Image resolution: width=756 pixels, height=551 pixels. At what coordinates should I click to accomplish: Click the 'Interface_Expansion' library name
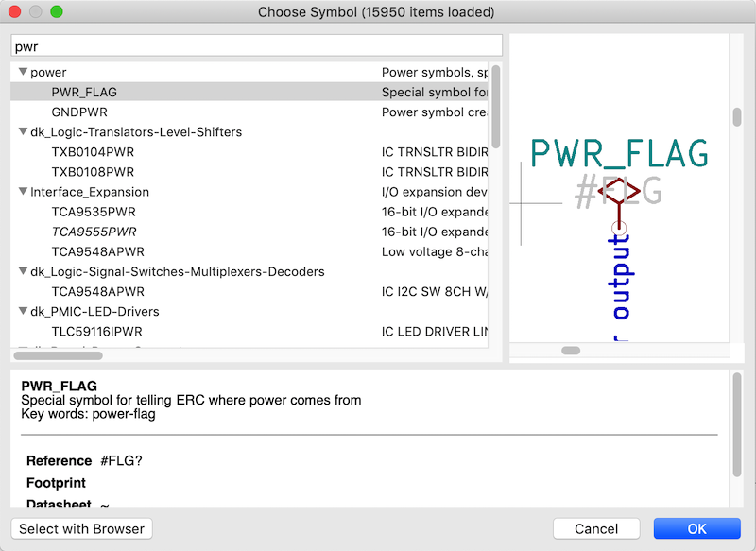(x=90, y=192)
